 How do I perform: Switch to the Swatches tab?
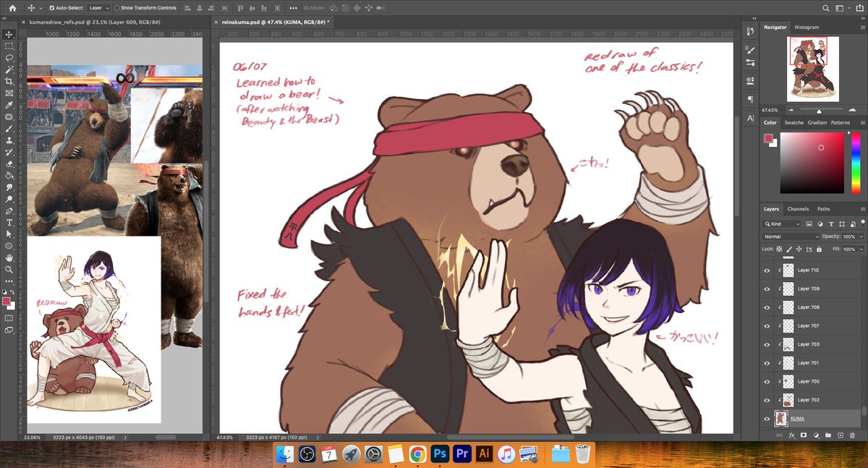pyautogui.click(x=794, y=122)
